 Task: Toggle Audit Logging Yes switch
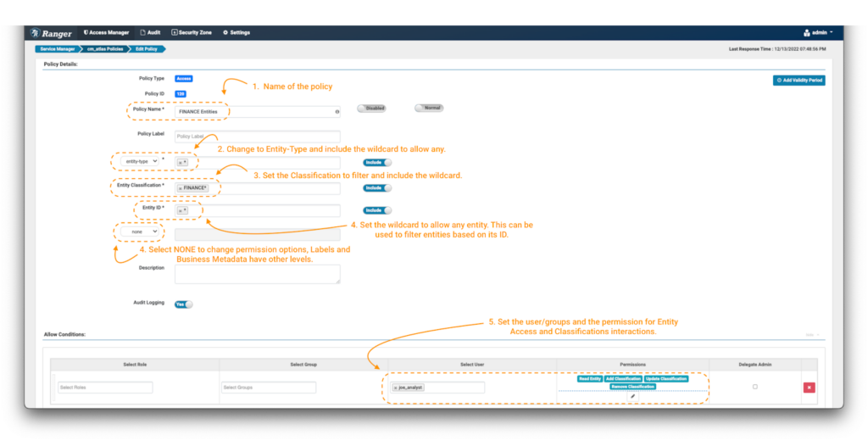point(183,304)
